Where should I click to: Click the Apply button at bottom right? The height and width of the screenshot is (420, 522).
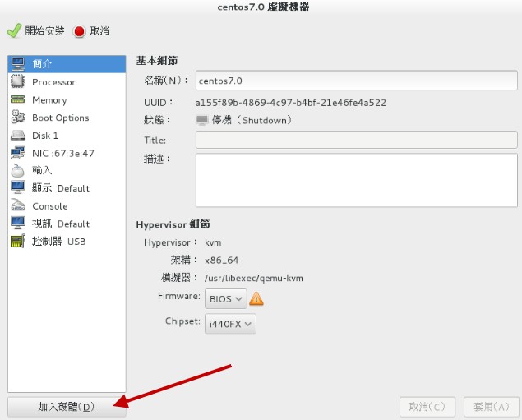point(489,407)
